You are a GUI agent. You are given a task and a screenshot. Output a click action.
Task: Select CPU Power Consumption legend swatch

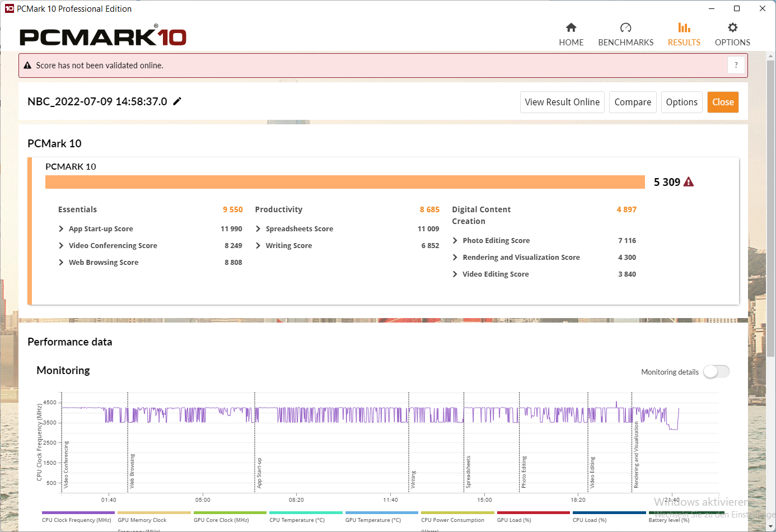(x=457, y=512)
